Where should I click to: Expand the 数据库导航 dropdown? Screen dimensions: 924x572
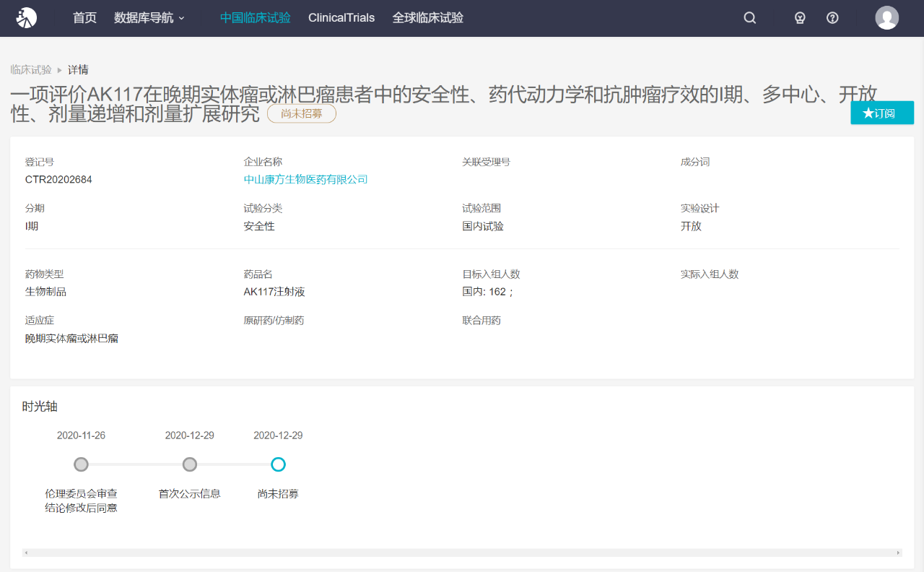[x=149, y=18]
